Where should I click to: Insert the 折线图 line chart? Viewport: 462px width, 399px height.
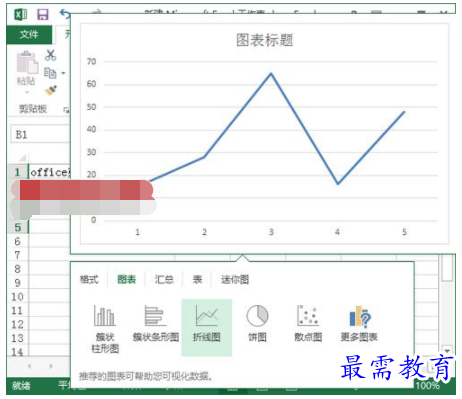(x=207, y=327)
